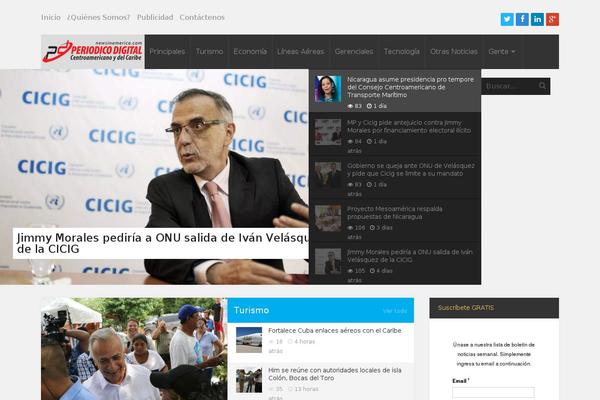Click thumbnail of Gobierno se queja article

pyautogui.click(x=328, y=175)
